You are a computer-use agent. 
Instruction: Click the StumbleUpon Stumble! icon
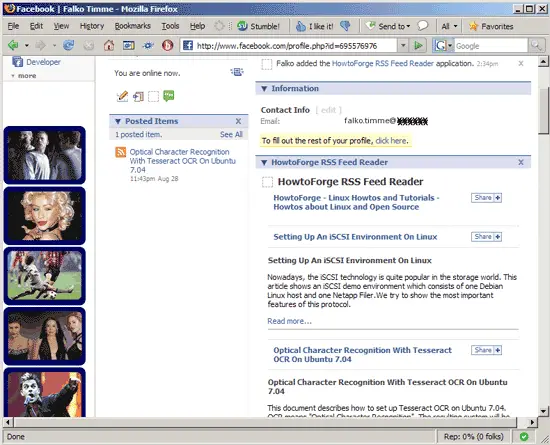tap(242, 26)
